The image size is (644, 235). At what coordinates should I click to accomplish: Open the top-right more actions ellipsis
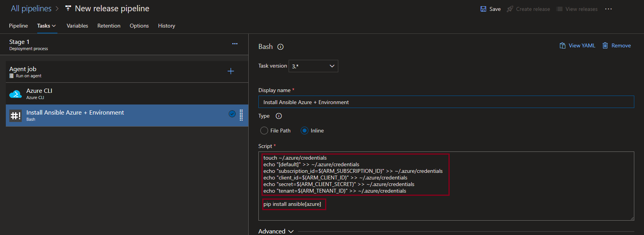(x=608, y=9)
